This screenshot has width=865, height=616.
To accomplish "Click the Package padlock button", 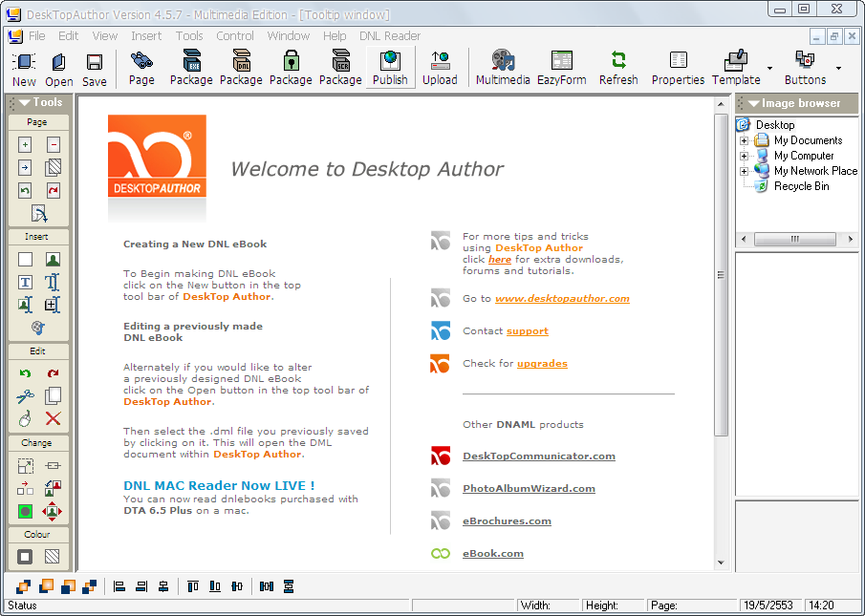I will coord(291,69).
